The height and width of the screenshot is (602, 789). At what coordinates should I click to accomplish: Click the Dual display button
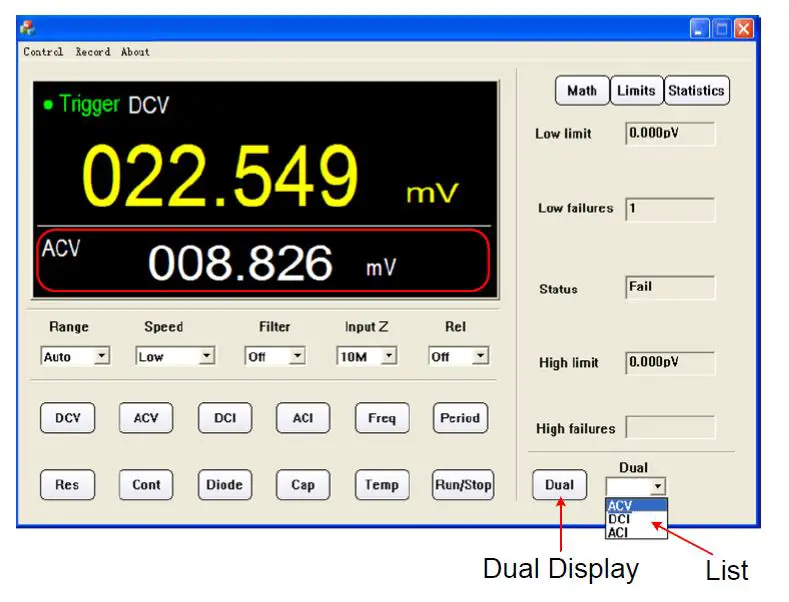click(x=560, y=485)
